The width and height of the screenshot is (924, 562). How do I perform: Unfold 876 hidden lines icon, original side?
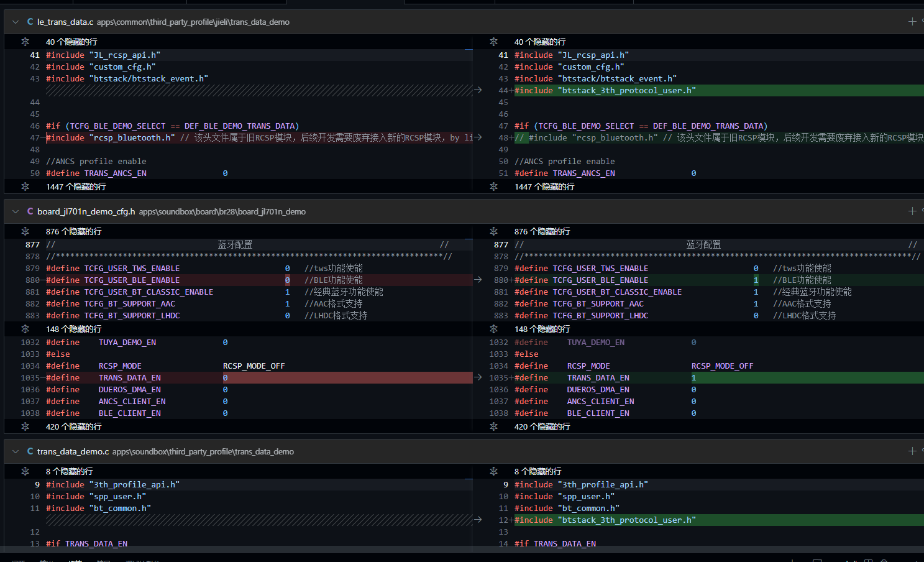point(25,231)
